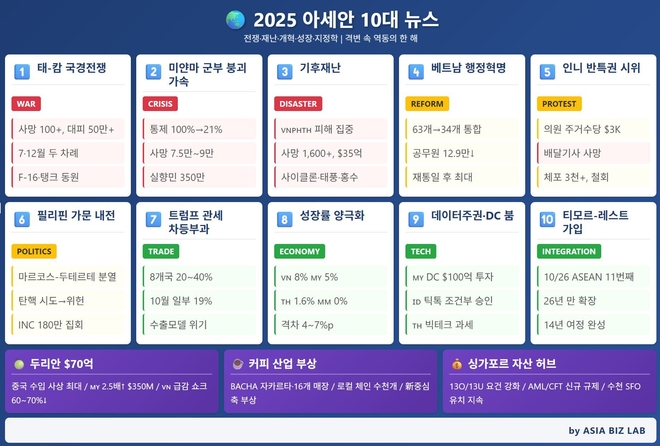The image size is (660, 446).
Task: Click the money bag icon by 싱가포르 자산 허브
Action: tap(457, 364)
